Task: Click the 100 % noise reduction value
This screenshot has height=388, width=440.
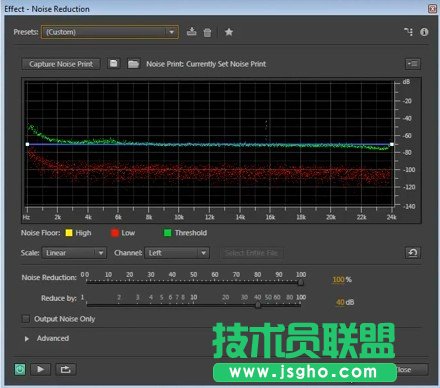Action: point(338,279)
